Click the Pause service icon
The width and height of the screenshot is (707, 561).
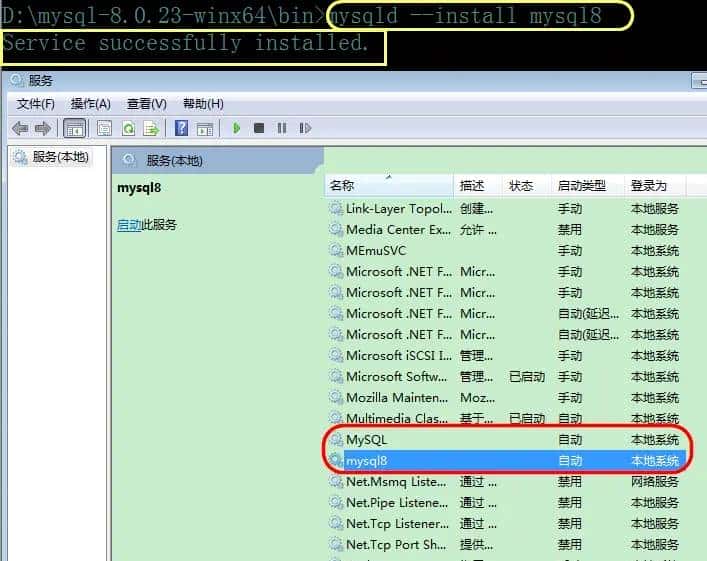(x=282, y=129)
